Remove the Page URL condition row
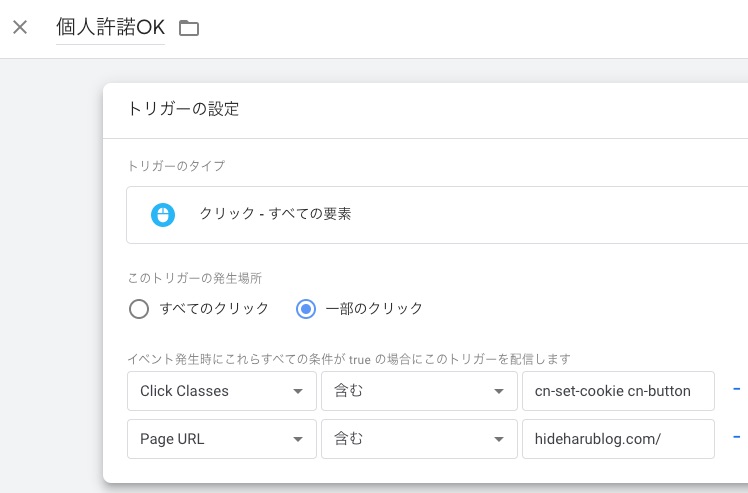The height and width of the screenshot is (493, 748). (738, 437)
